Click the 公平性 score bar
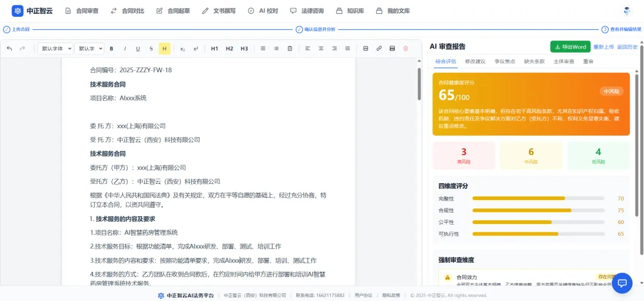The width and height of the screenshot is (644, 301). 538,222
